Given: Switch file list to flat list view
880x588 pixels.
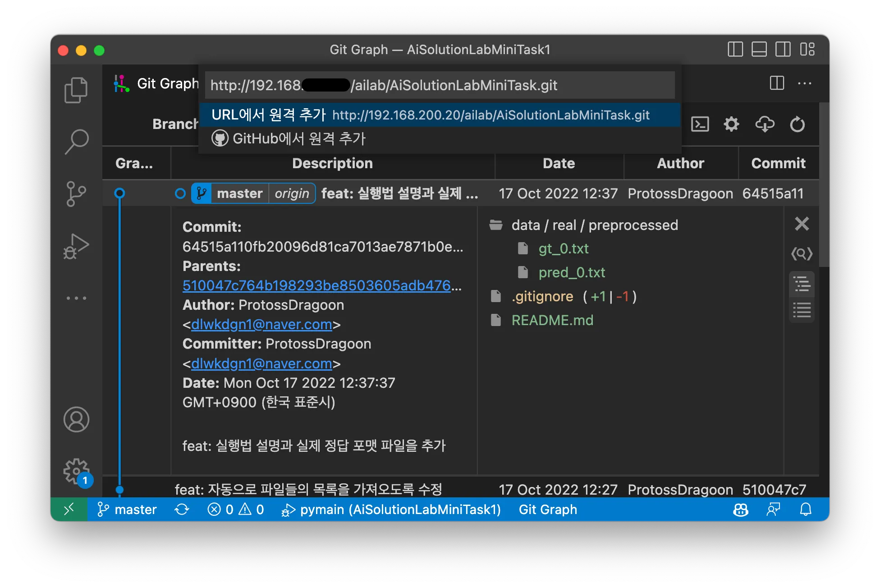Looking at the screenshot, I should click(x=802, y=310).
